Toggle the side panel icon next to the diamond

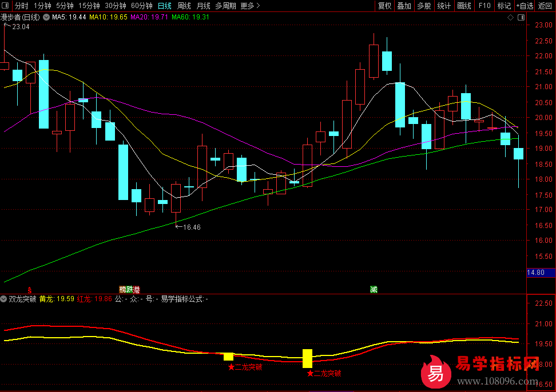[521, 17]
